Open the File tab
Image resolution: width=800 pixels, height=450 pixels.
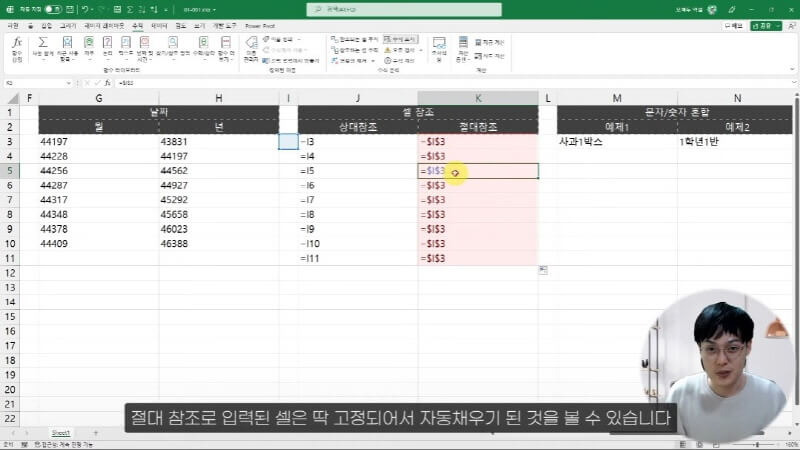tap(13, 26)
